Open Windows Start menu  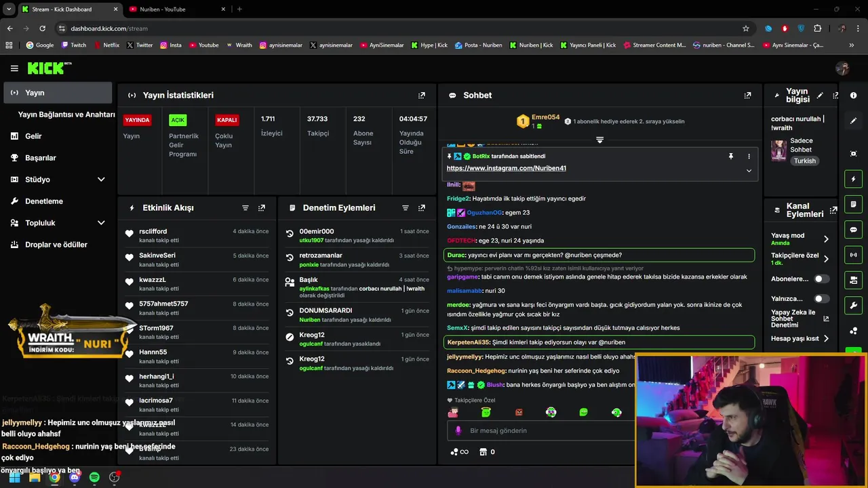pos(14,477)
